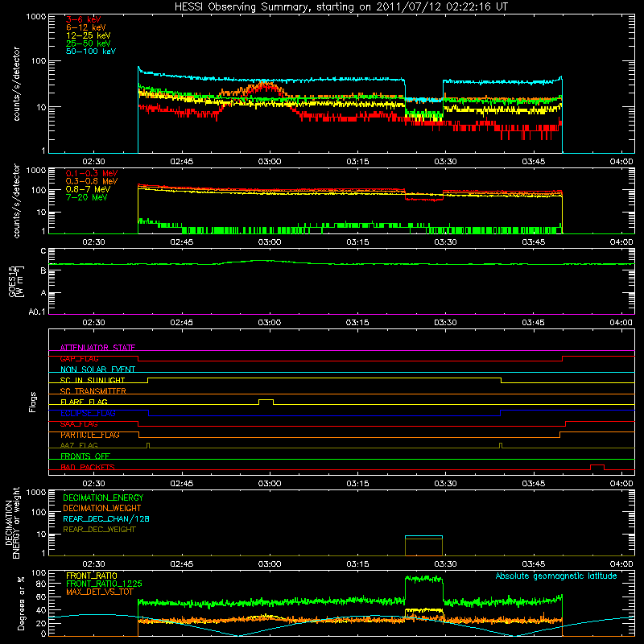Click the raised FLARE_FLAG pulse near 03:00

pos(266,402)
